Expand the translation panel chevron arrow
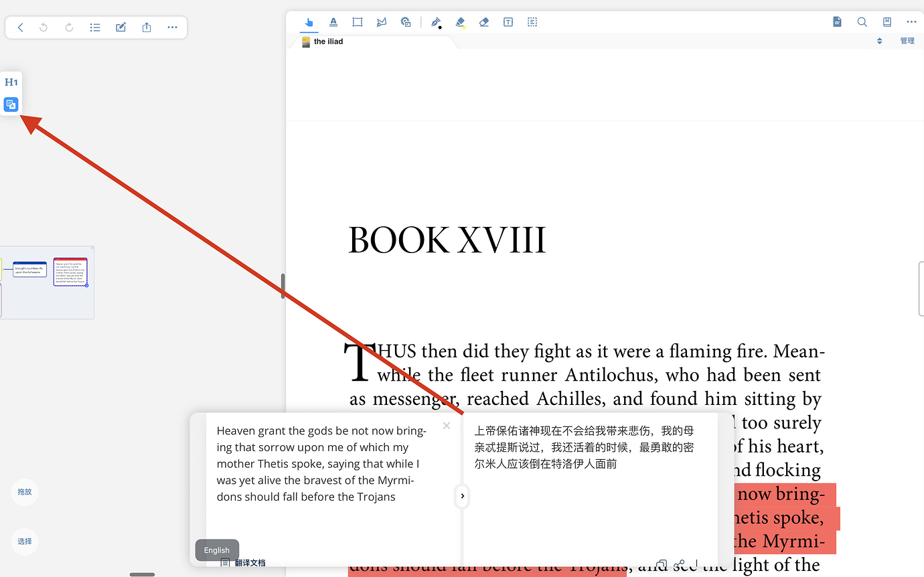924x577 pixels. point(462,496)
